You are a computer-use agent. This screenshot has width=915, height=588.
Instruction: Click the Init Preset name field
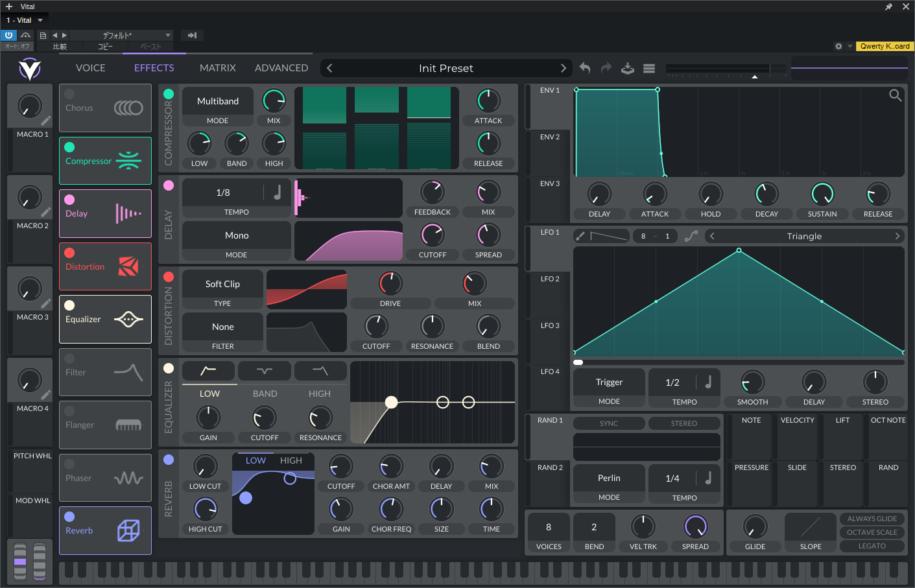pyautogui.click(x=446, y=68)
